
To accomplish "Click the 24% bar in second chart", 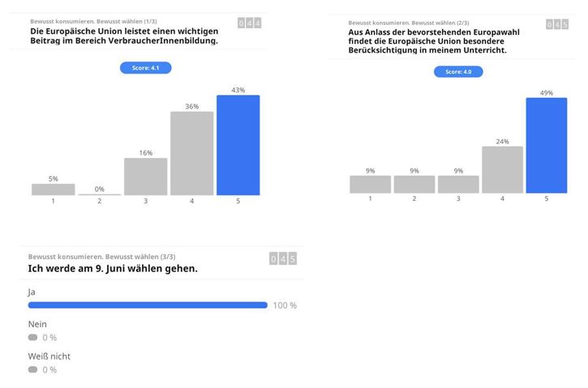I will click(x=502, y=169).
